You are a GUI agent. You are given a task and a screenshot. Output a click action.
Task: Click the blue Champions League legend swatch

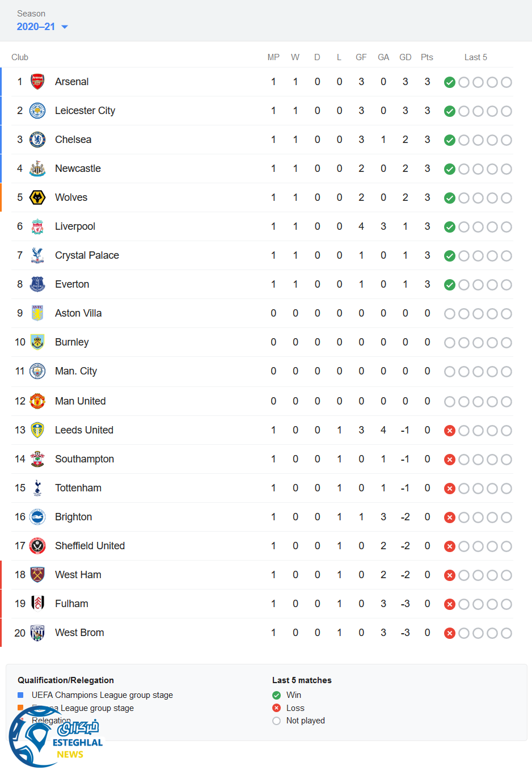(20, 695)
